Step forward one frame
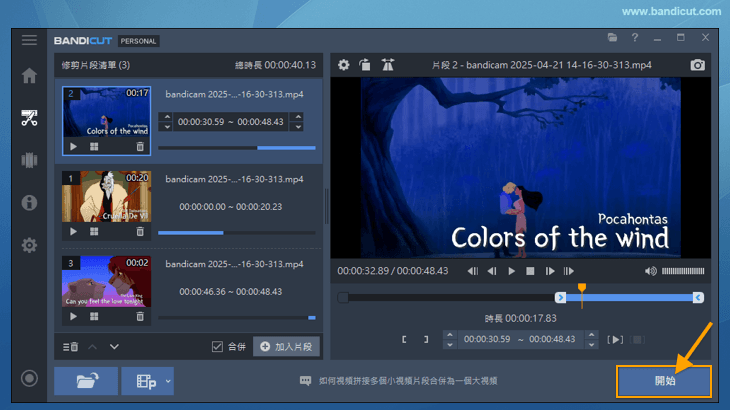Screen dimensions: 730x410 click(549, 271)
